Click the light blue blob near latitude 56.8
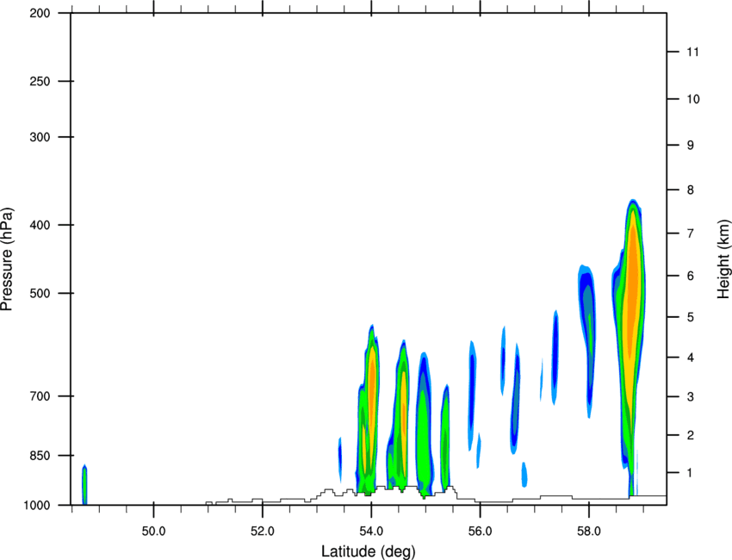 click(524, 474)
